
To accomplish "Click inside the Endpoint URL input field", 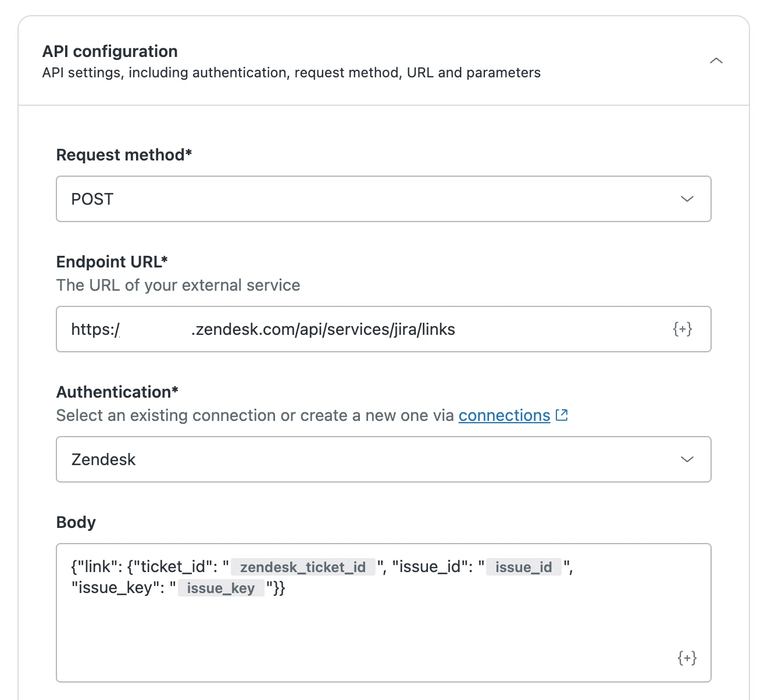I will pyautogui.click(x=384, y=329).
